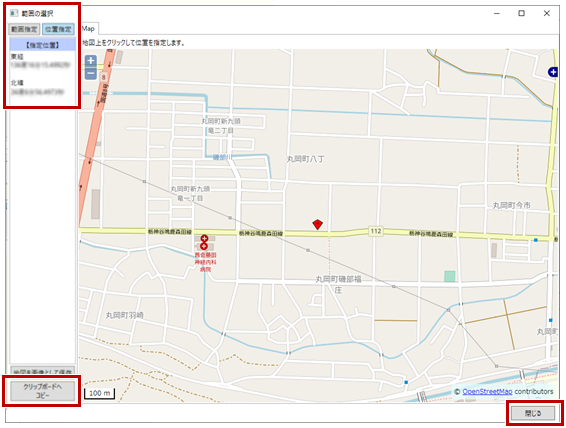Click the 範囲の選択 window title icon
566x428 pixels.
[x=14, y=13]
